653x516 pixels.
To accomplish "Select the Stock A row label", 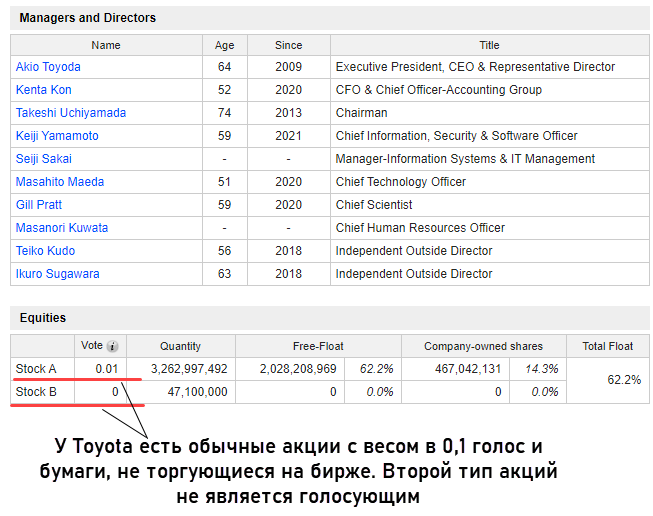I will click(x=36, y=369).
